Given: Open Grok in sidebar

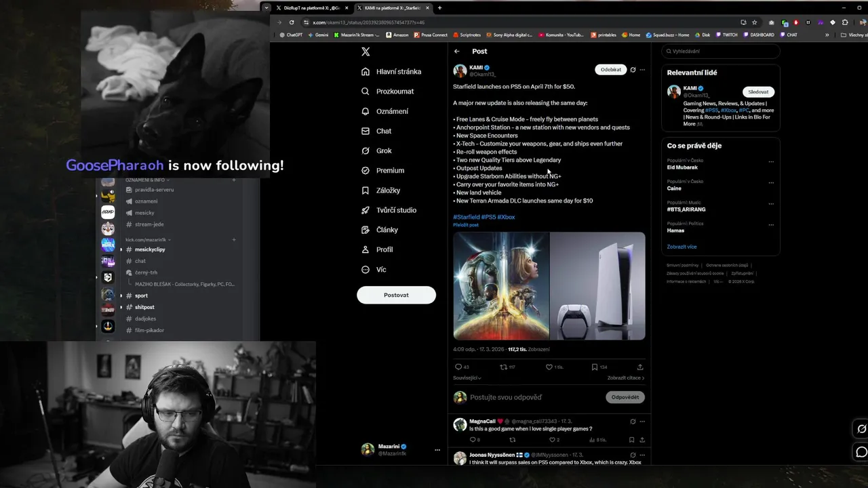Looking at the screenshot, I should click(x=376, y=150).
